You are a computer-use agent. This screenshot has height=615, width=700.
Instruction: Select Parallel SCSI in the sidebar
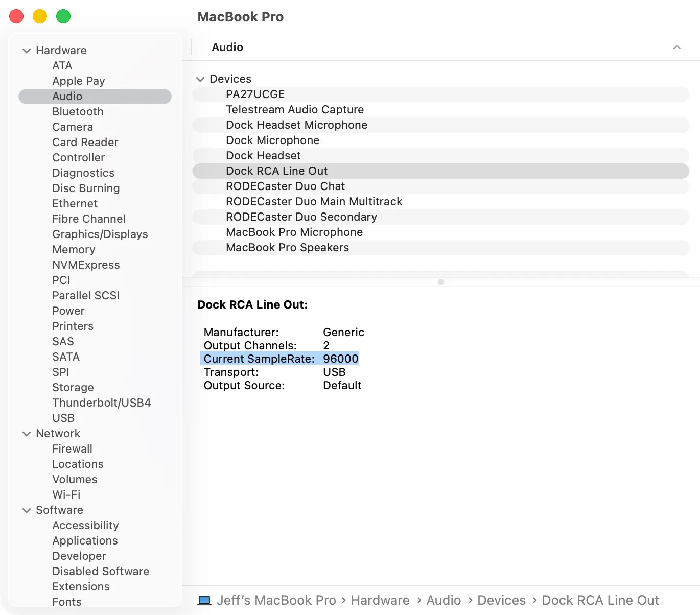point(86,296)
